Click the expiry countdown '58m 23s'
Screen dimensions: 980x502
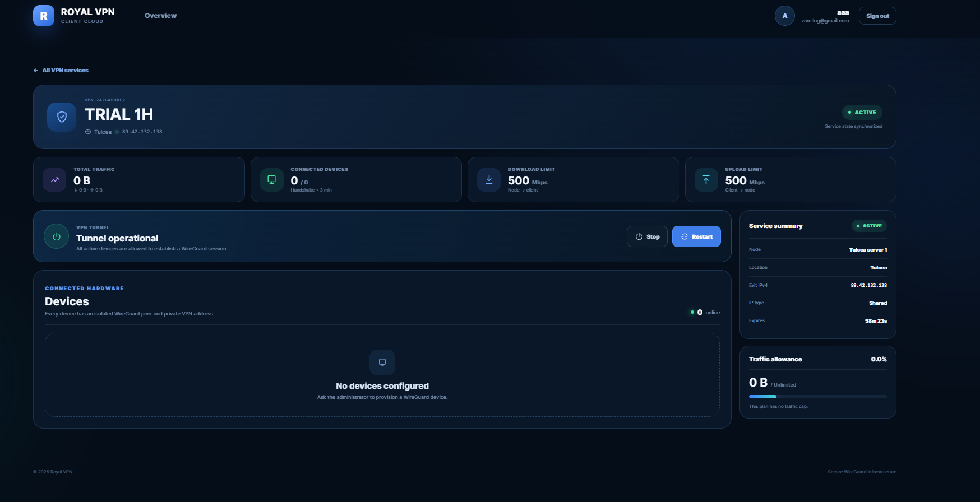pyautogui.click(x=876, y=321)
